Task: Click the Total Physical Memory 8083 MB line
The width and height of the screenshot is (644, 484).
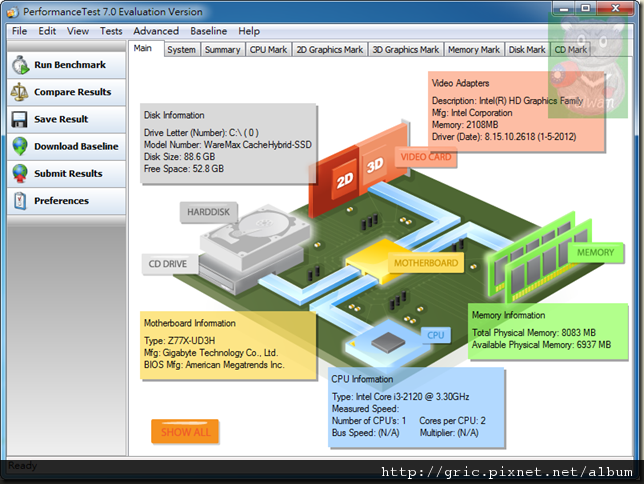Action: [x=534, y=332]
